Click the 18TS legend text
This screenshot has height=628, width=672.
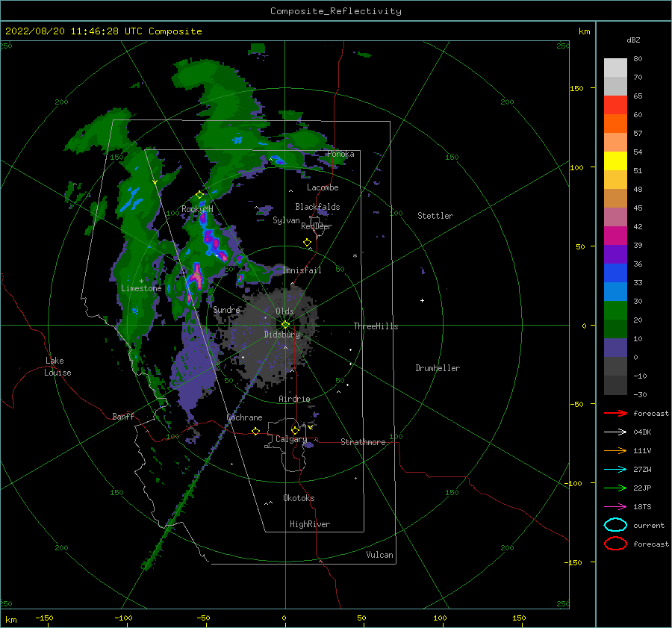(x=642, y=507)
